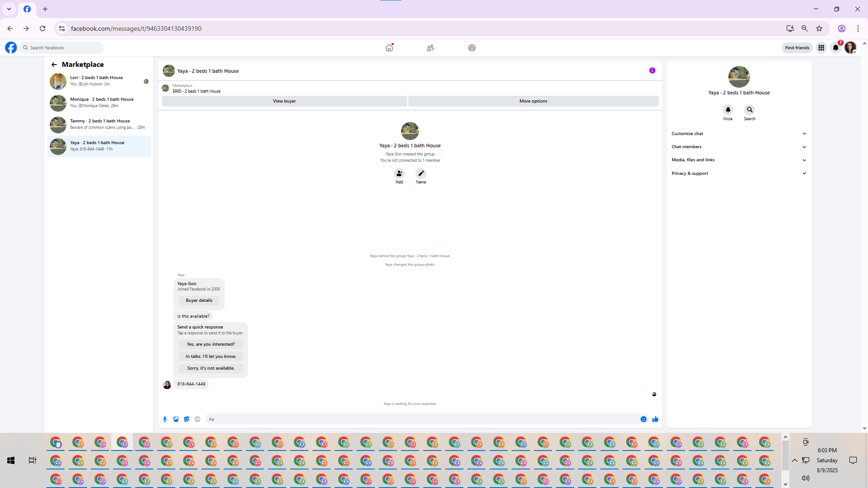Expand Media, files and links section

[738, 160]
